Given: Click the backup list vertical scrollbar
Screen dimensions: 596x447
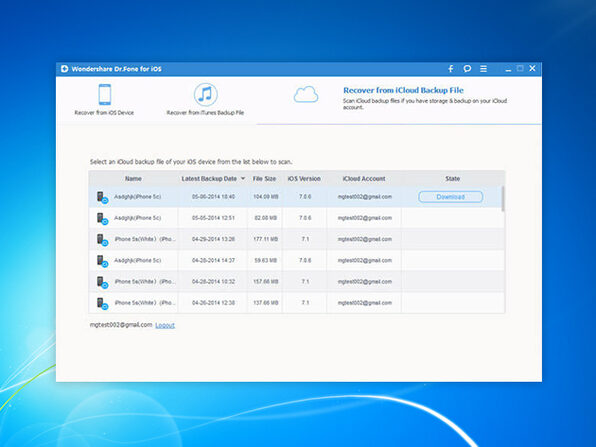Looking at the screenshot, I should coord(503,199).
